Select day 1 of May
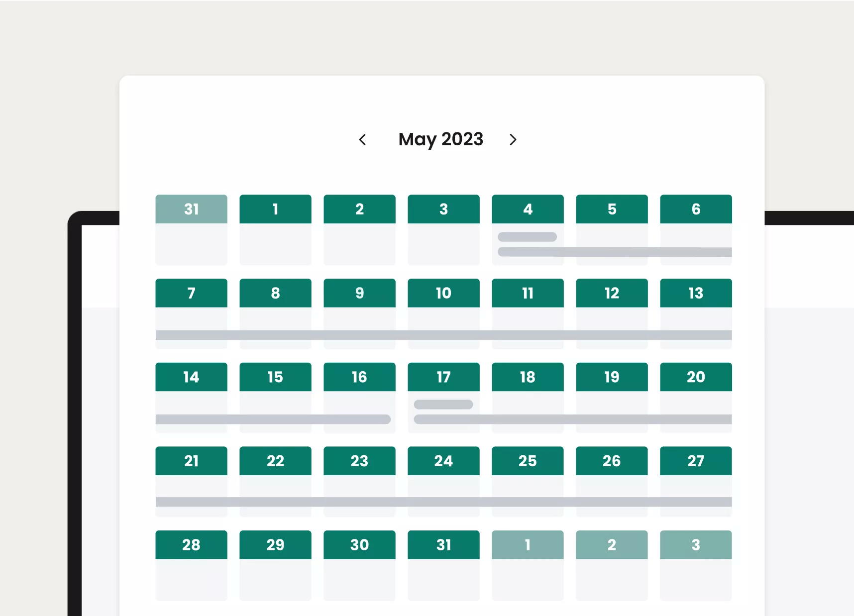Image resolution: width=854 pixels, height=616 pixels. click(x=275, y=209)
